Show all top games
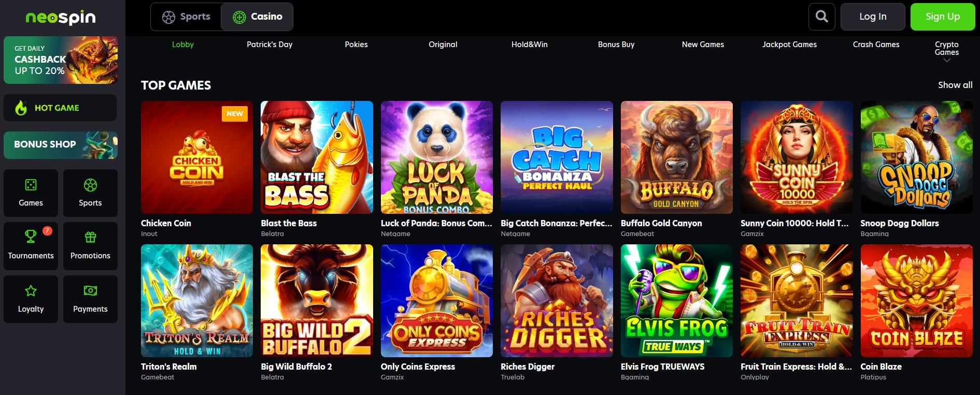980x395 pixels. click(x=955, y=85)
